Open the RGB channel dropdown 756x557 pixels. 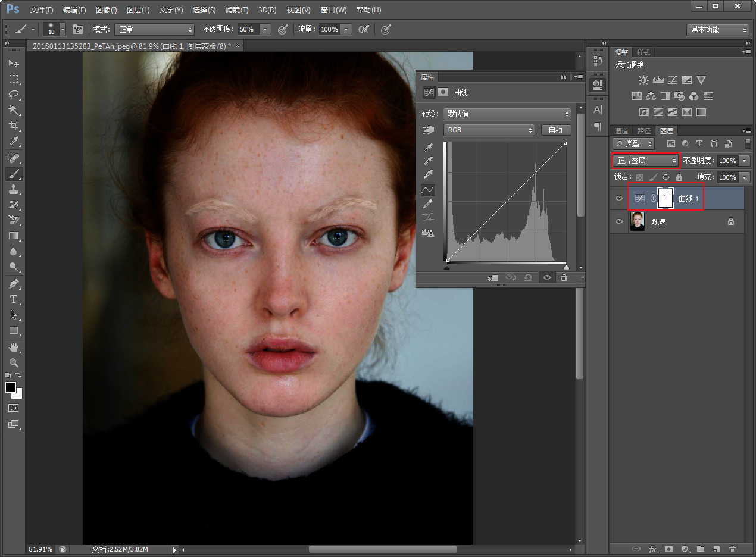(489, 130)
